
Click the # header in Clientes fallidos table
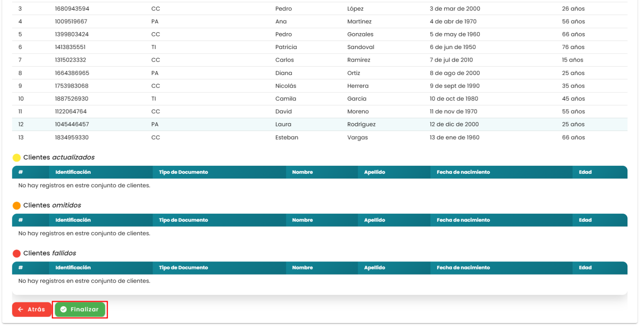coord(21,268)
